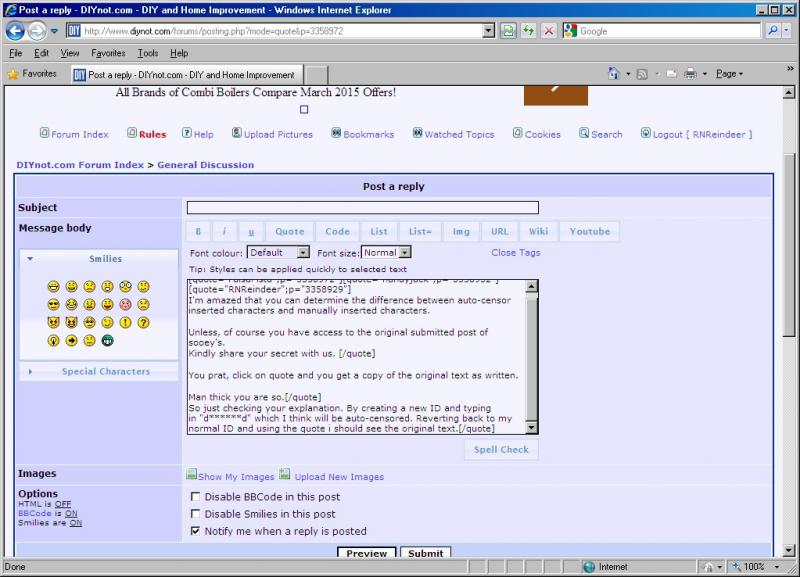This screenshot has height=577, width=800.
Task: Open the File menu
Action: (16, 53)
